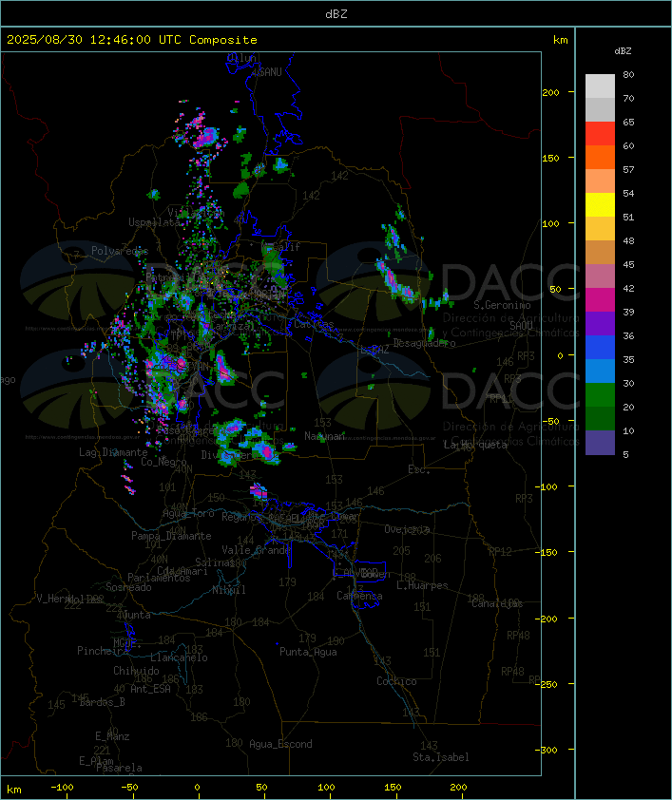Select the indigo 5-10 dBZ band
This screenshot has height=800, width=672.
600,443
